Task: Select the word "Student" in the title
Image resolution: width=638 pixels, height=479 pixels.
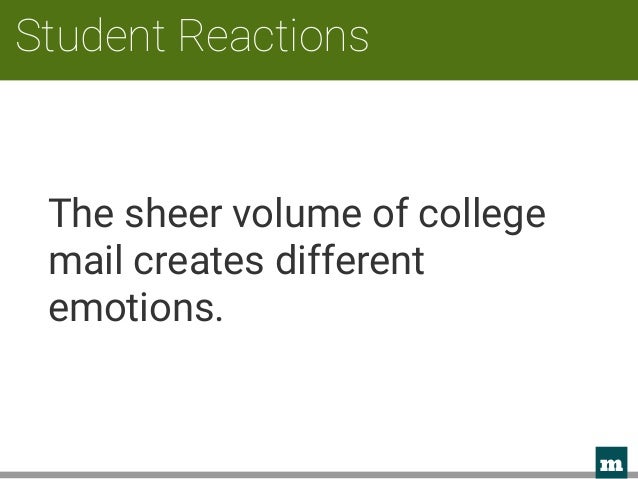Action: (x=90, y=36)
